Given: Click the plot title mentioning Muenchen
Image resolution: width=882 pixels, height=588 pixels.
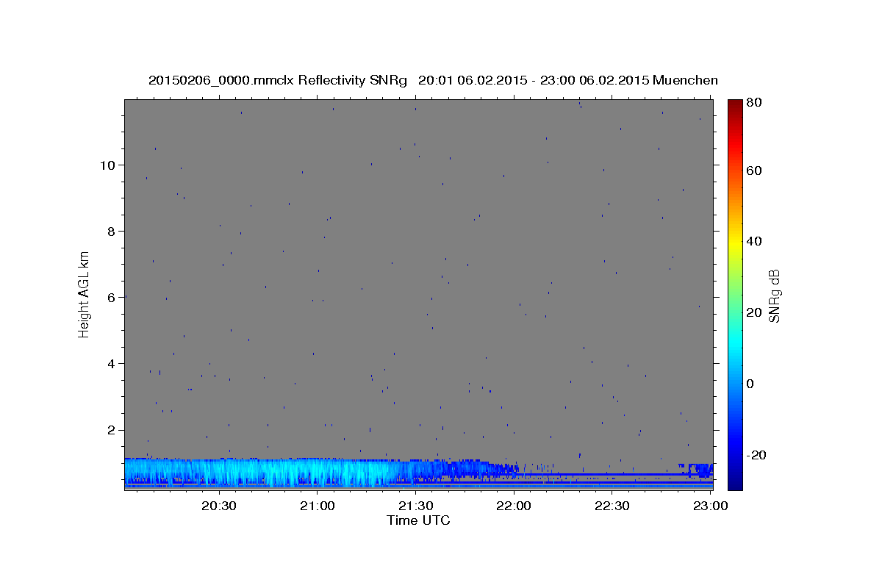Looking at the screenshot, I should [433, 80].
